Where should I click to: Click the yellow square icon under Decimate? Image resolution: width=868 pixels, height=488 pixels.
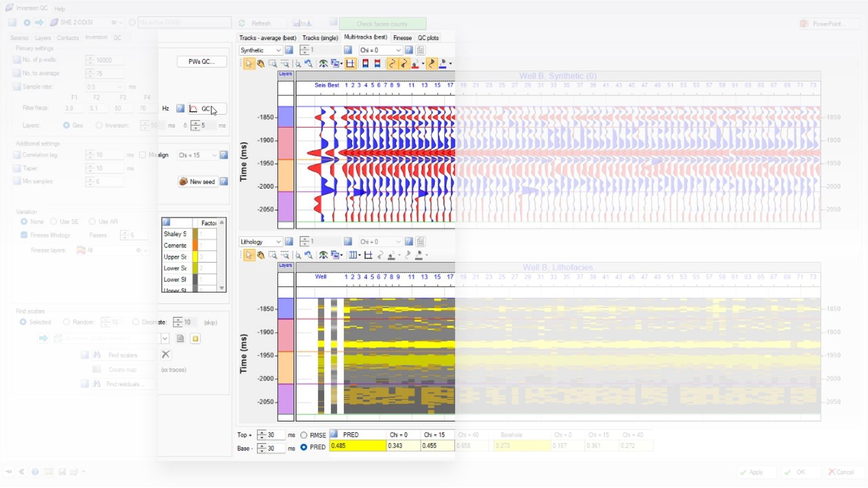coord(195,339)
